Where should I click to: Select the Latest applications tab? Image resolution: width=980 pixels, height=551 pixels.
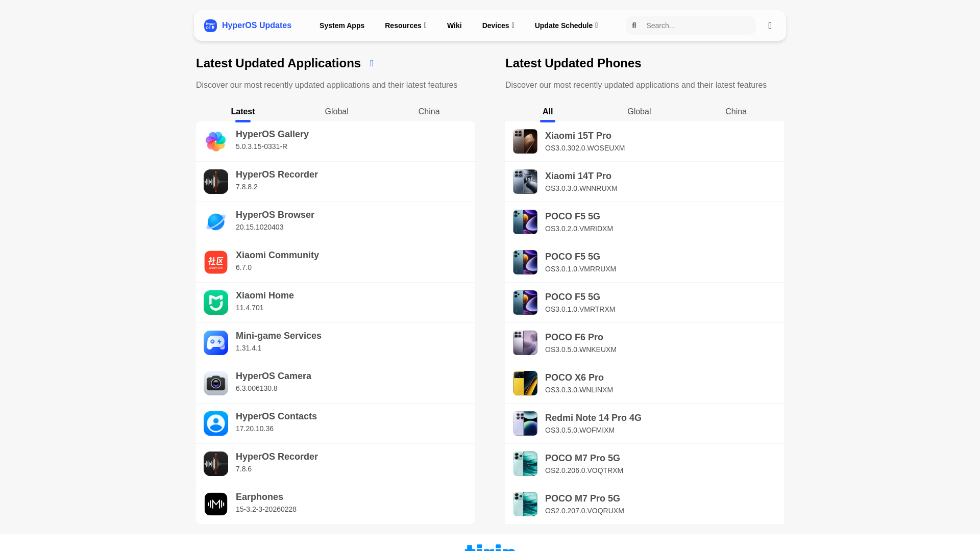tap(243, 112)
